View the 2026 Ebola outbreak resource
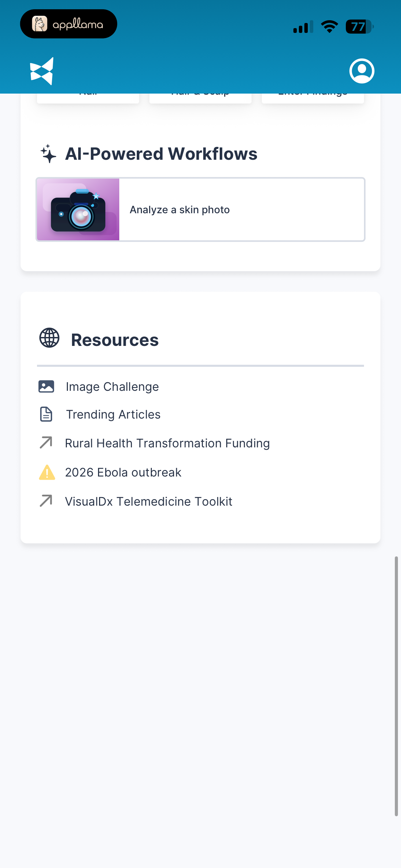Image resolution: width=401 pixels, height=868 pixels. pos(123,472)
